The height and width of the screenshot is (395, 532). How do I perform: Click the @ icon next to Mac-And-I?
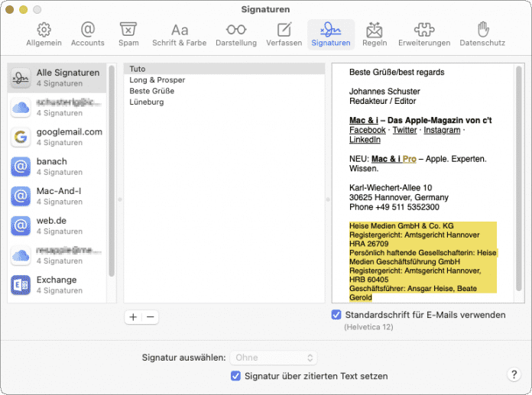tap(21, 196)
